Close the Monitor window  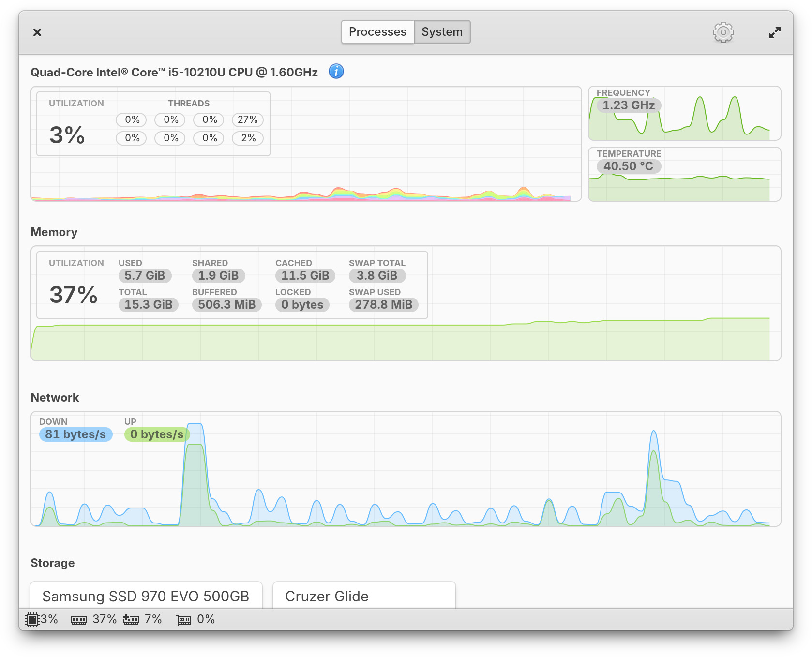[37, 32]
